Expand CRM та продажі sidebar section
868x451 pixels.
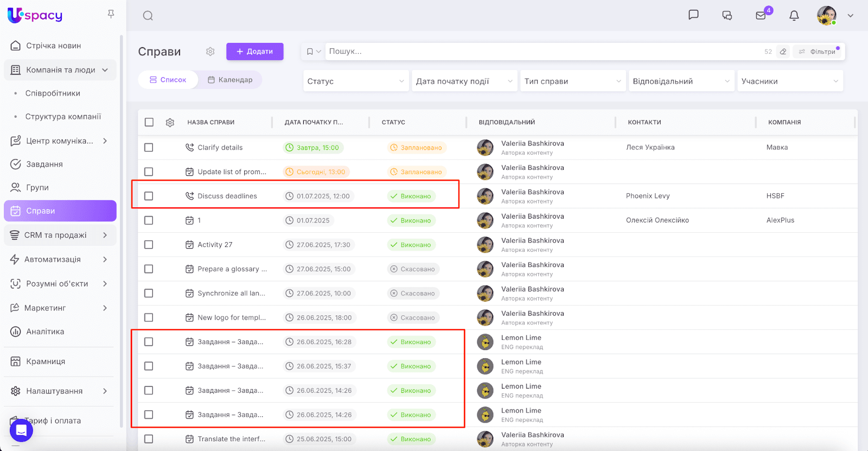(60, 235)
